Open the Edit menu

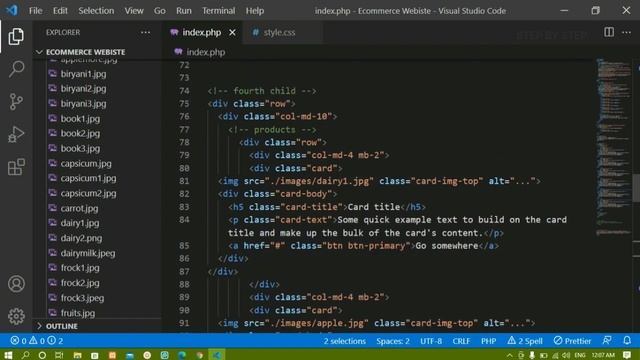click(x=60, y=11)
